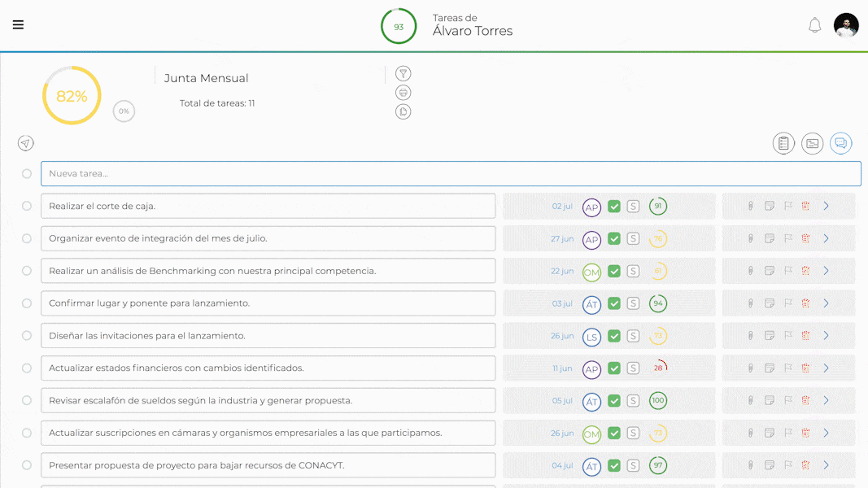Click the user profile avatar

[846, 25]
